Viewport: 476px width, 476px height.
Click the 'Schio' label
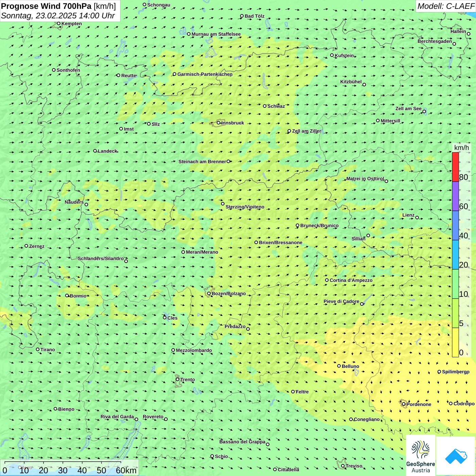click(x=221, y=456)
